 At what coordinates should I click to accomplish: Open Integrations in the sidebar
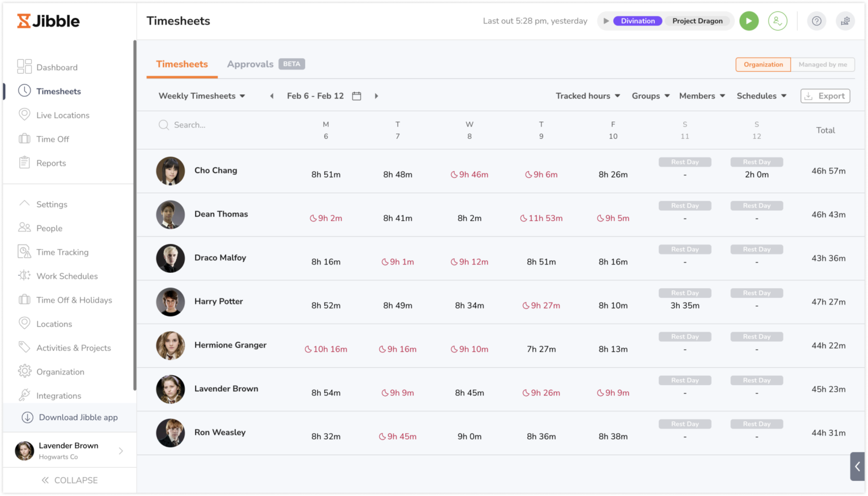click(x=59, y=396)
